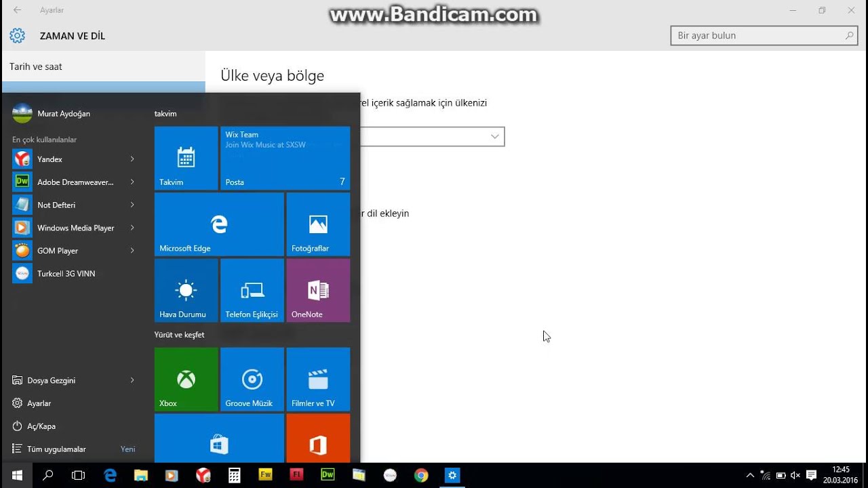Open File Explorer on the taskbar
Screen dimensions: 868x488
[141, 475]
